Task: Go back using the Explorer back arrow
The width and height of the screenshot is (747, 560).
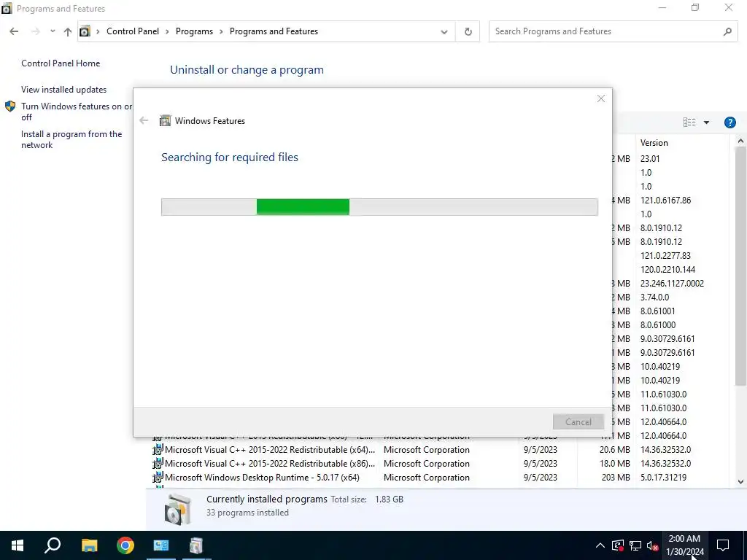Action: (14, 31)
